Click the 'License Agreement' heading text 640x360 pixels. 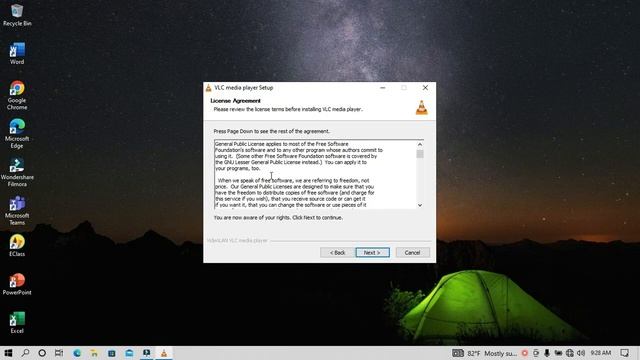click(236, 100)
